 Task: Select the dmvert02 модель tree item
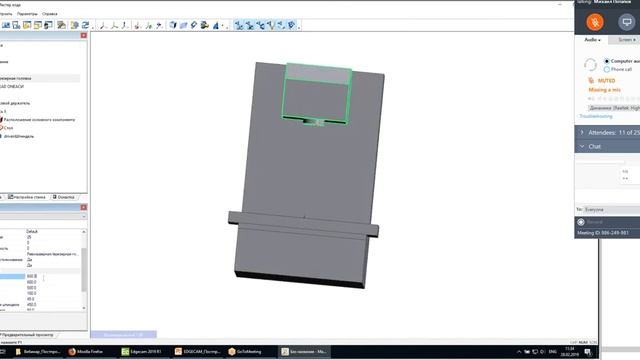[19, 136]
